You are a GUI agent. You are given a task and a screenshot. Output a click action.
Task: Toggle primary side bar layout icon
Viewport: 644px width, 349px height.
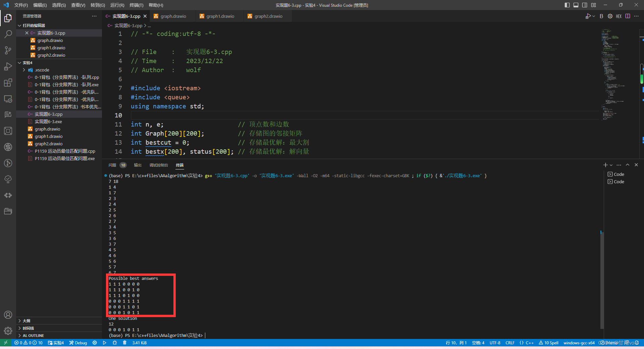[567, 5]
